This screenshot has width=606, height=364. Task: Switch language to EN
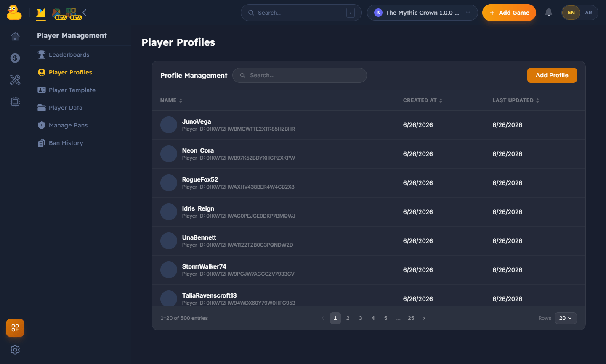(571, 13)
